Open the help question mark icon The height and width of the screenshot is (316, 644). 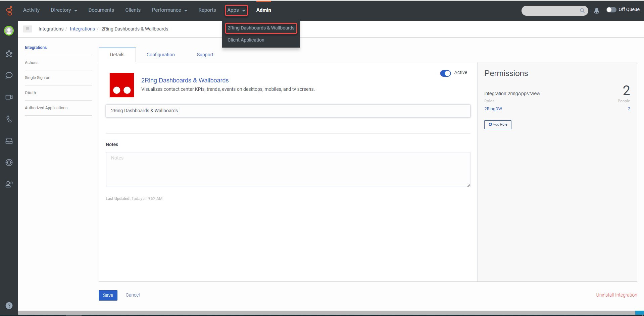9,306
